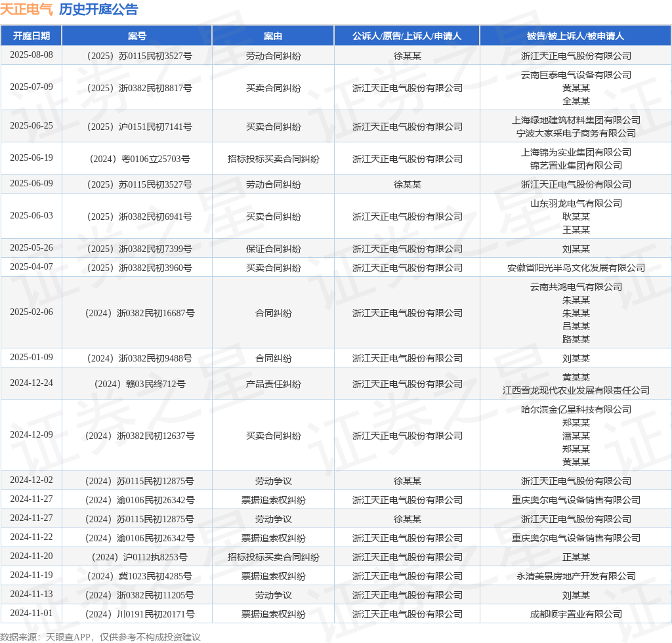Select case number 浙0382民初7399号

point(139,249)
